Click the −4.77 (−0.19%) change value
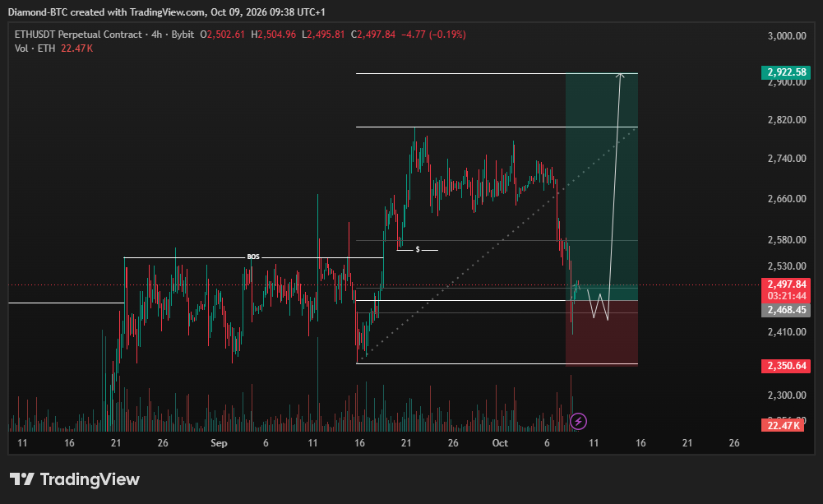823x504 pixels. [x=433, y=35]
